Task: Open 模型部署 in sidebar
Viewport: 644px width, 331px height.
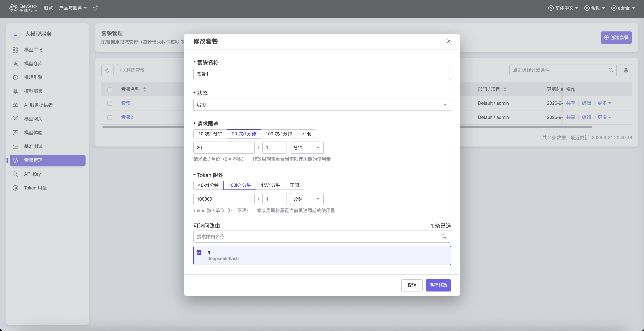Action: point(48,91)
